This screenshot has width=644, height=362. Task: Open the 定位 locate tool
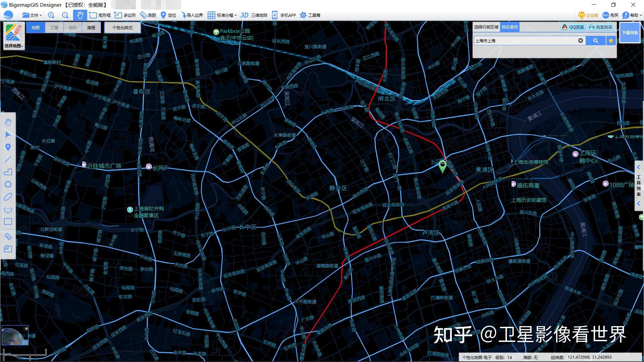[168, 15]
